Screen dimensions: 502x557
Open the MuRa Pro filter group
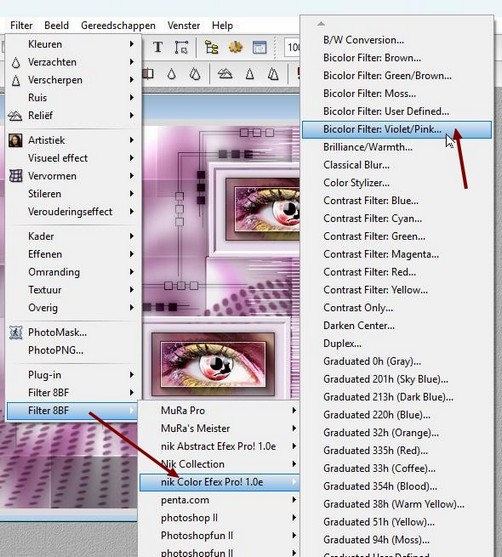pos(219,410)
